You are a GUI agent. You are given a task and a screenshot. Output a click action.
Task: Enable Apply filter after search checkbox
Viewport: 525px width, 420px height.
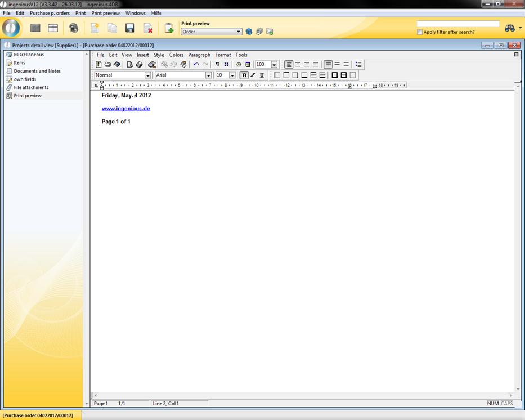pos(420,32)
